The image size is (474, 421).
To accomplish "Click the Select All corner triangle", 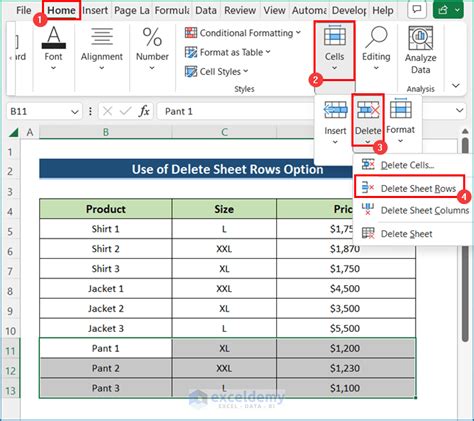I will (x=13, y=133).
